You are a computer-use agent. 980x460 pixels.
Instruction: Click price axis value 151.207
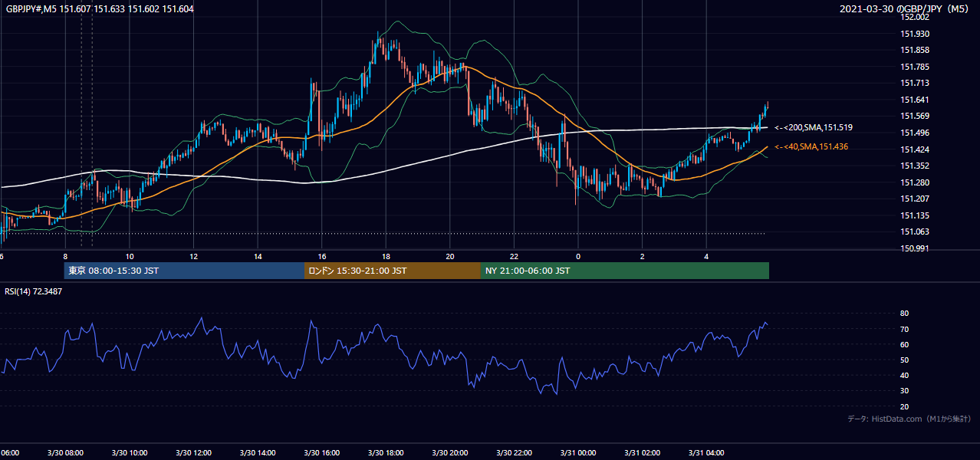(914, 199)
